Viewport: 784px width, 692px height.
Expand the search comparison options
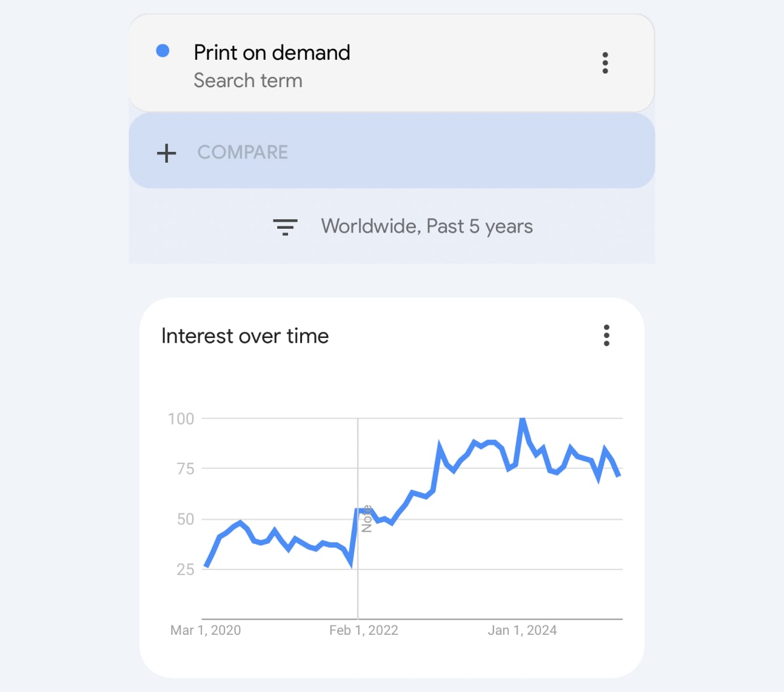[x=242, y=153]
